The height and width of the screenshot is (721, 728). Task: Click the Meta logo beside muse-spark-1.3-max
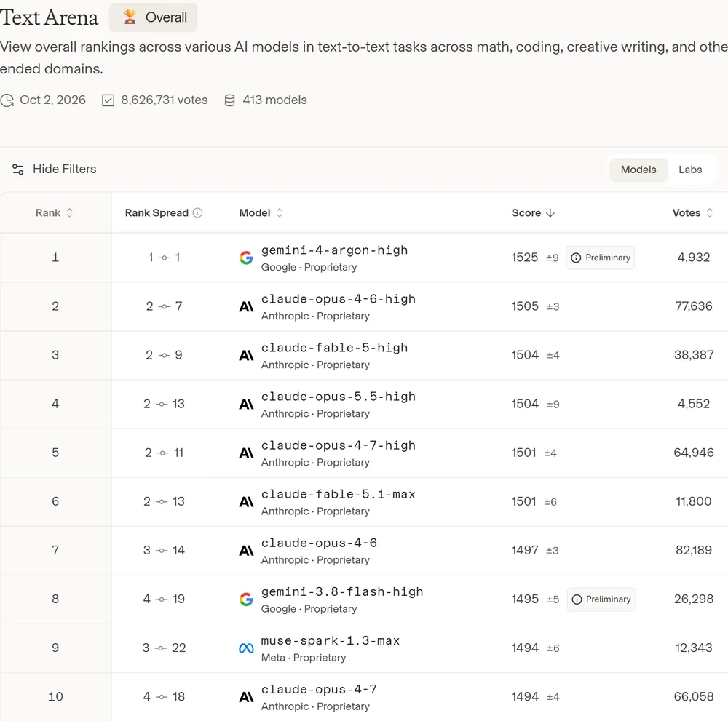(246, 648)
